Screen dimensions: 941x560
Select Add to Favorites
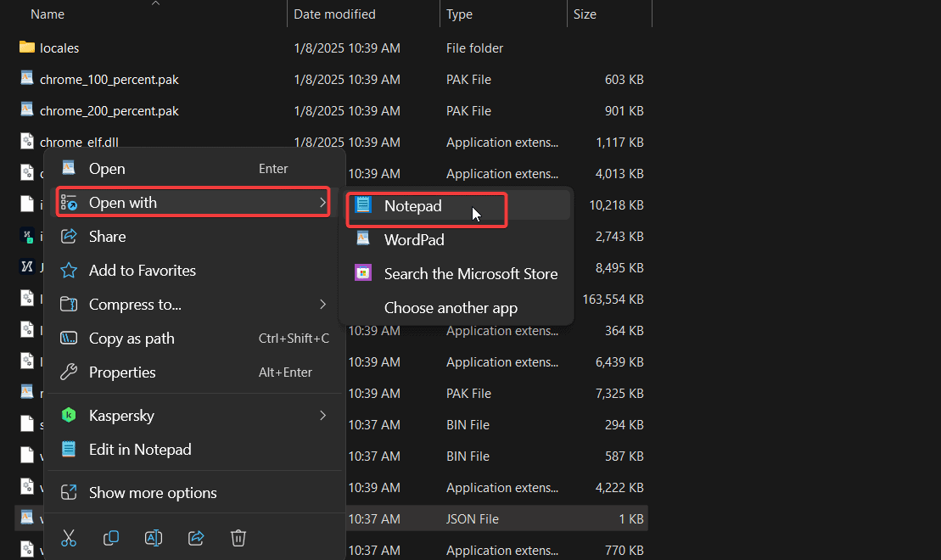[x=194, y=271]
